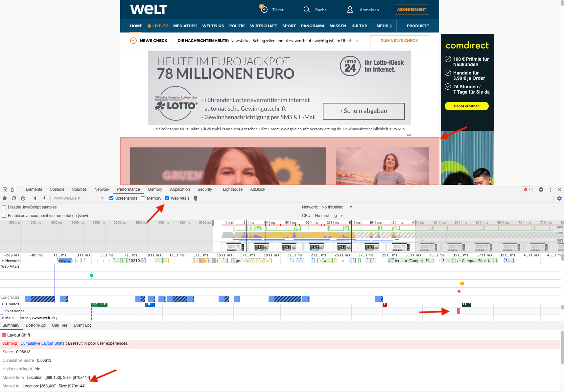Click the DCL timing marker
This screenshot has height=392, width=564.
click(x=150, y=304)
